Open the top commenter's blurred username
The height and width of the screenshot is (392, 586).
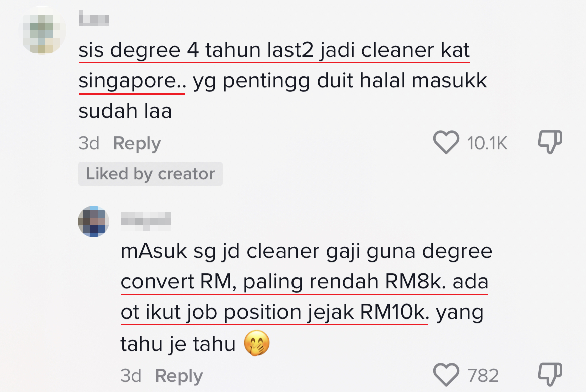(94, 19)
